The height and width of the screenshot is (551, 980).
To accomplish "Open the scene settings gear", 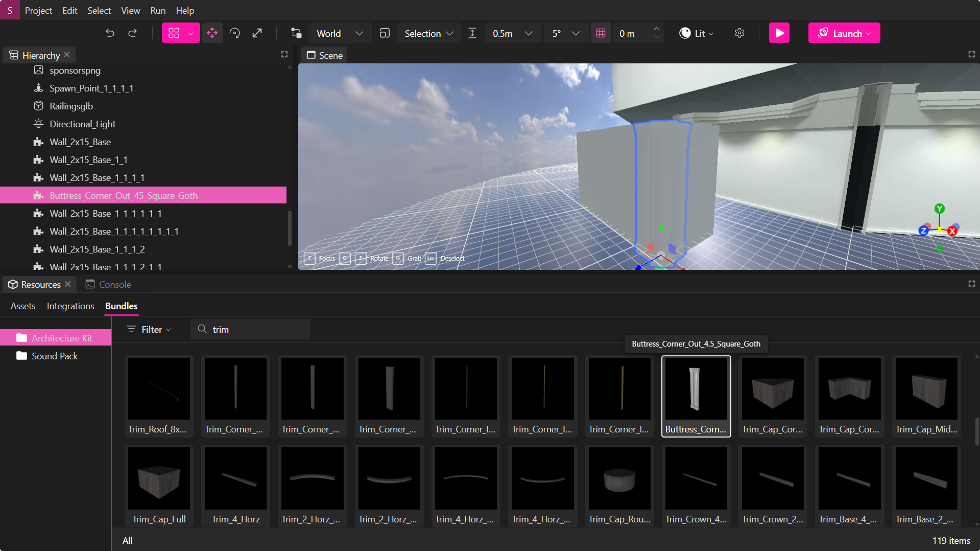I will click(x=739, y=33).
